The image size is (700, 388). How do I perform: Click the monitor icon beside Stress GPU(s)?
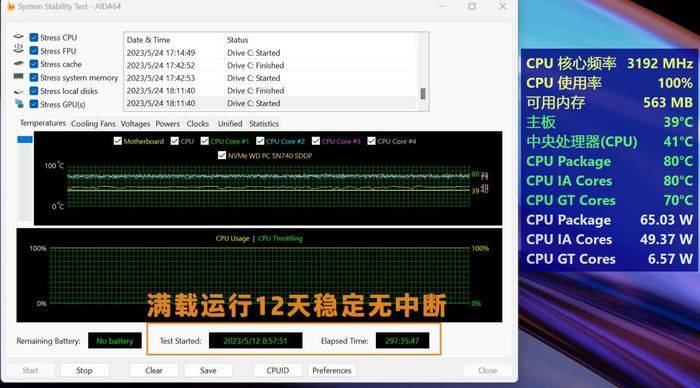click(x=19, y=104)
